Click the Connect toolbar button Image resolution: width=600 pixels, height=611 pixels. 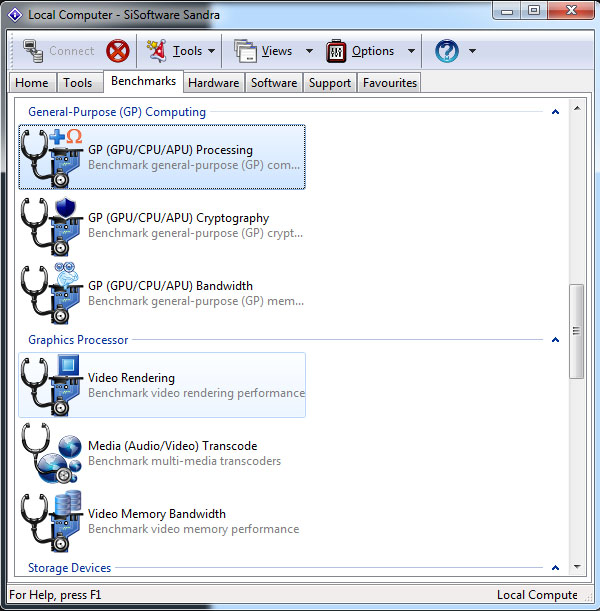coord(58,51)
